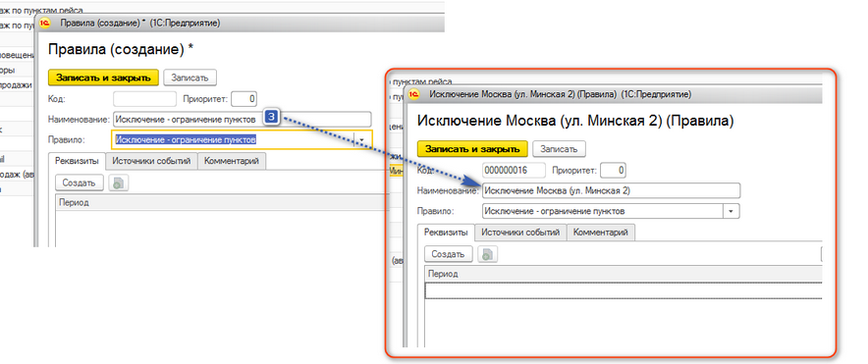Click Приоритет field in Правила (создание) window
Viewport: 868px width, 364px height.
click(x=244, y=99)
